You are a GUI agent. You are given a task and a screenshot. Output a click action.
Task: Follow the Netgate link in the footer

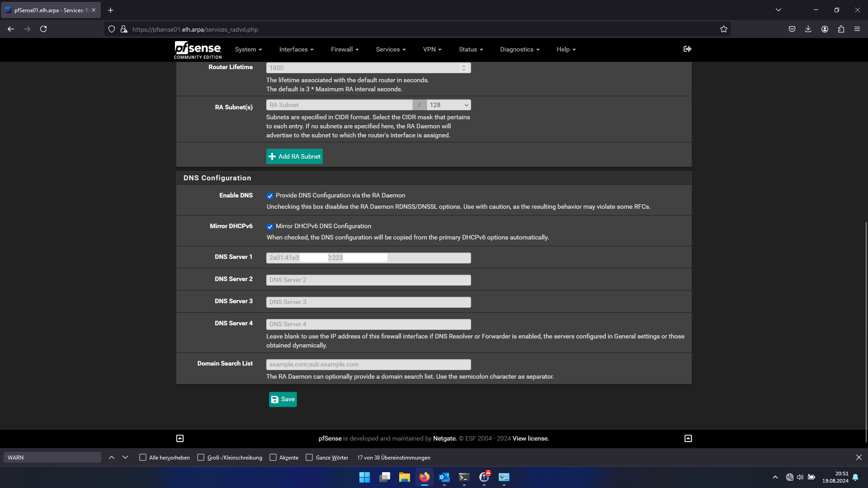[445, 438]
